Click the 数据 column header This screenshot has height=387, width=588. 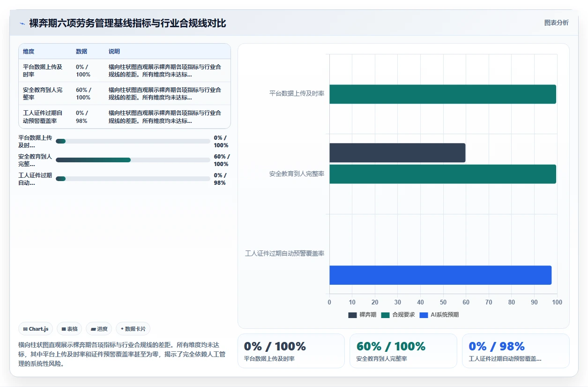82,52
